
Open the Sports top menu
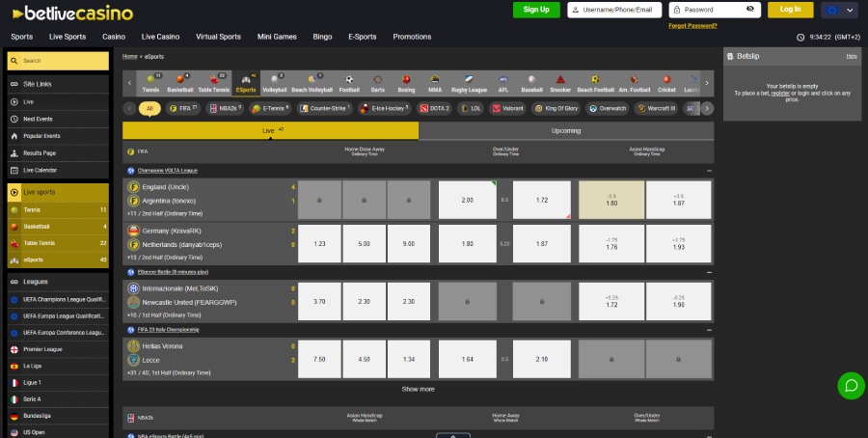pyautogui.click(x=21, y=37)
